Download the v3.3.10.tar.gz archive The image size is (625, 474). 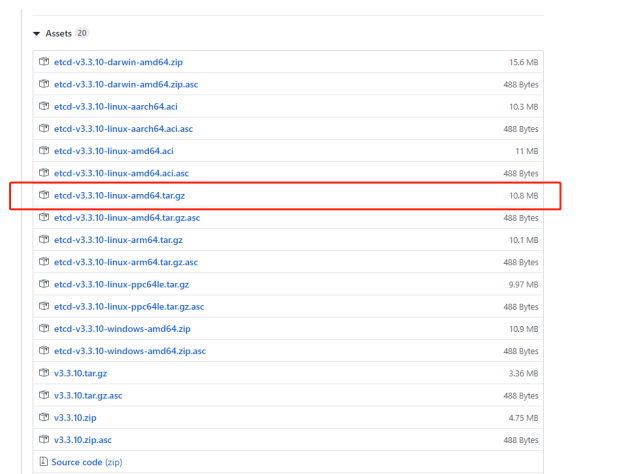[x=81, y=374]
